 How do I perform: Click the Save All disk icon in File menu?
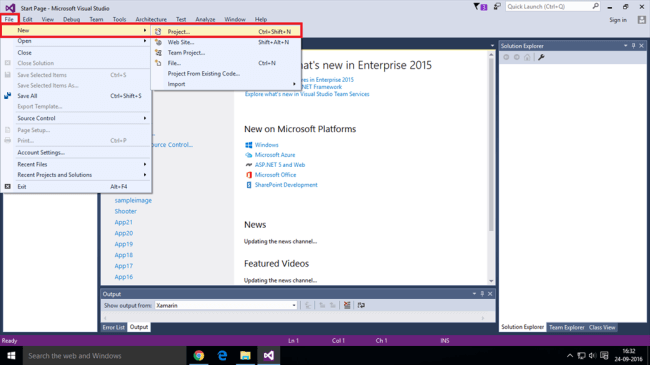(7, 96)
